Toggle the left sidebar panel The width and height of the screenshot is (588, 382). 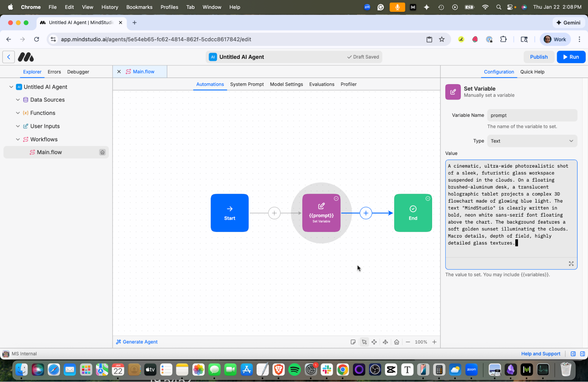[573, 353]
